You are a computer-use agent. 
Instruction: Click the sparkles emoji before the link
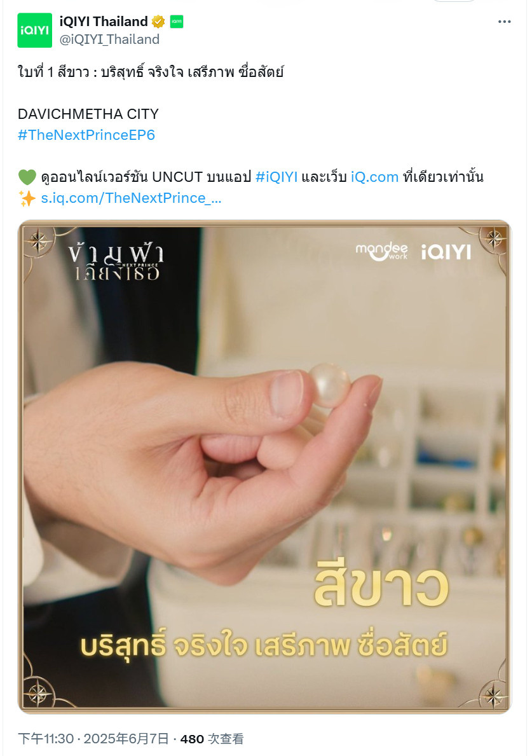coord(27,198)
